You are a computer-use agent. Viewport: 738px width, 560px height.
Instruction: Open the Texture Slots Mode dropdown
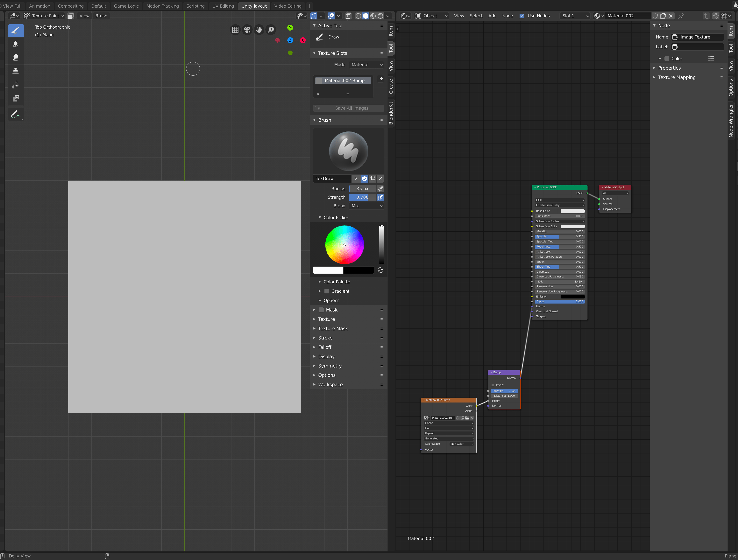click(367, 65)
